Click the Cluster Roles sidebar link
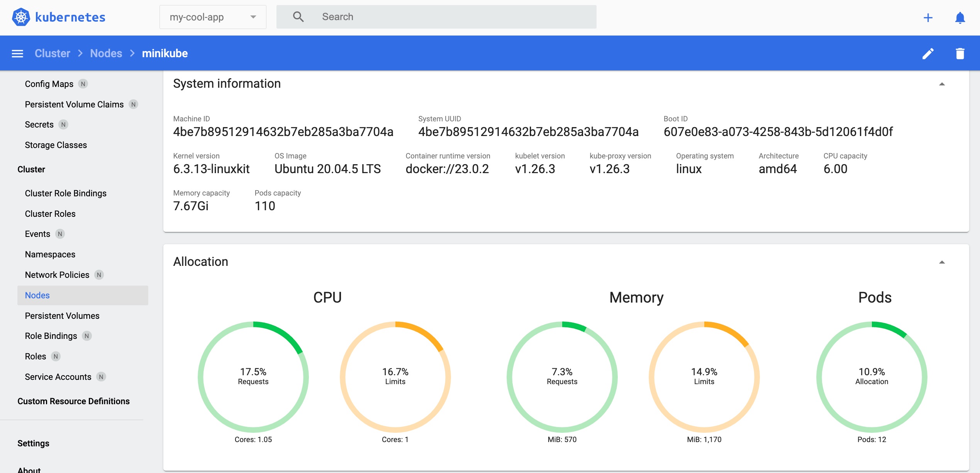 [50, 213]
